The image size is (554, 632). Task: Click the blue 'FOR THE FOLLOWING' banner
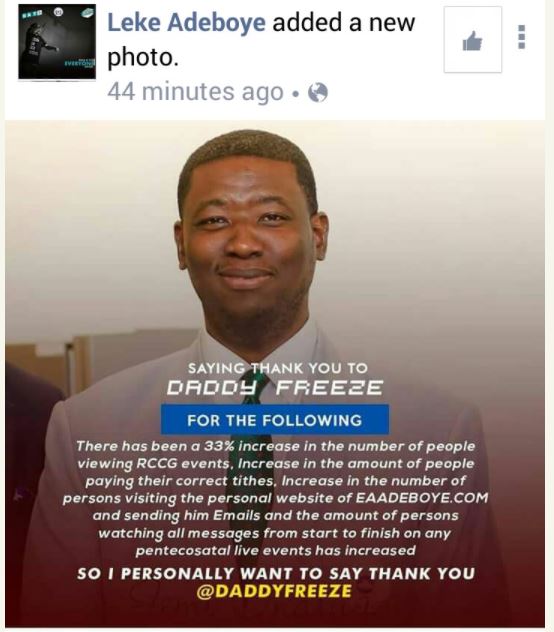coord(275,420)
